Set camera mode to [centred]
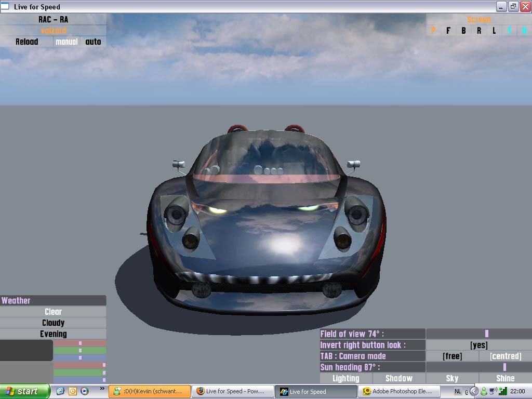The width and height of the screenshot is (532, 399). (506, 356)
